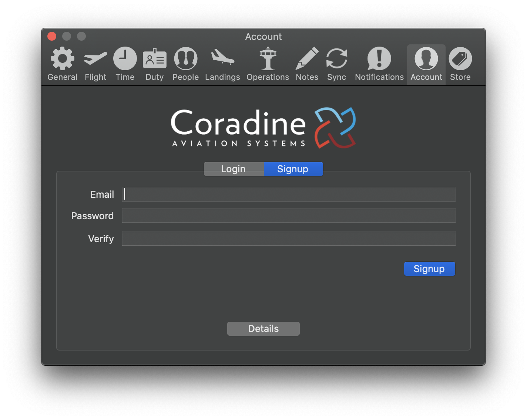This screenshot has height=420, width=527.
Task: Open Operations control tower icon
Action: pos(268,58)
